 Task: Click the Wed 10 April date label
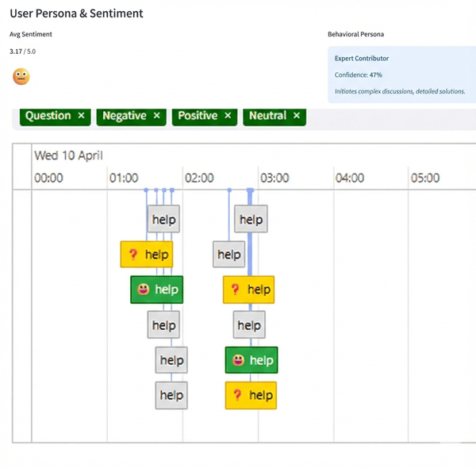68,155
